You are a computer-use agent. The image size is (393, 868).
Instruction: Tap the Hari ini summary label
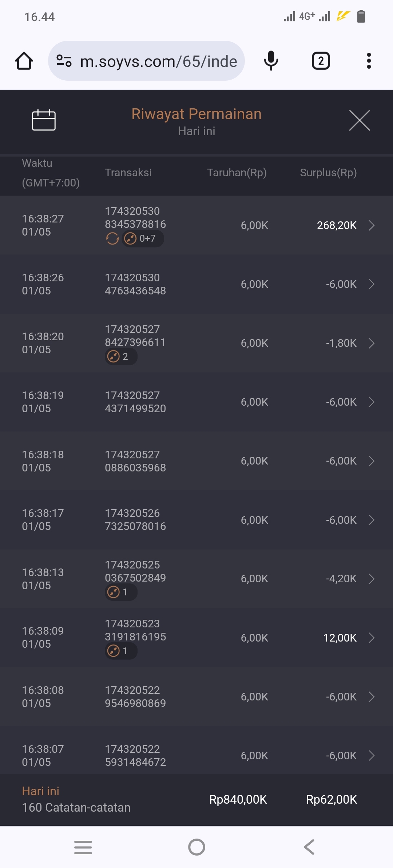(40, 791)
